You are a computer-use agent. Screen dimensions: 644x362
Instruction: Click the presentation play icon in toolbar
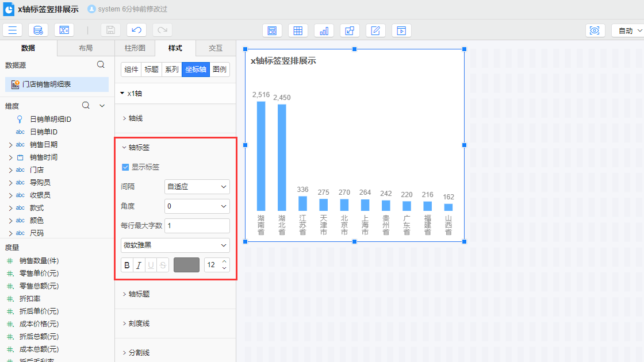pyautogui.click(x=401, y=29)
